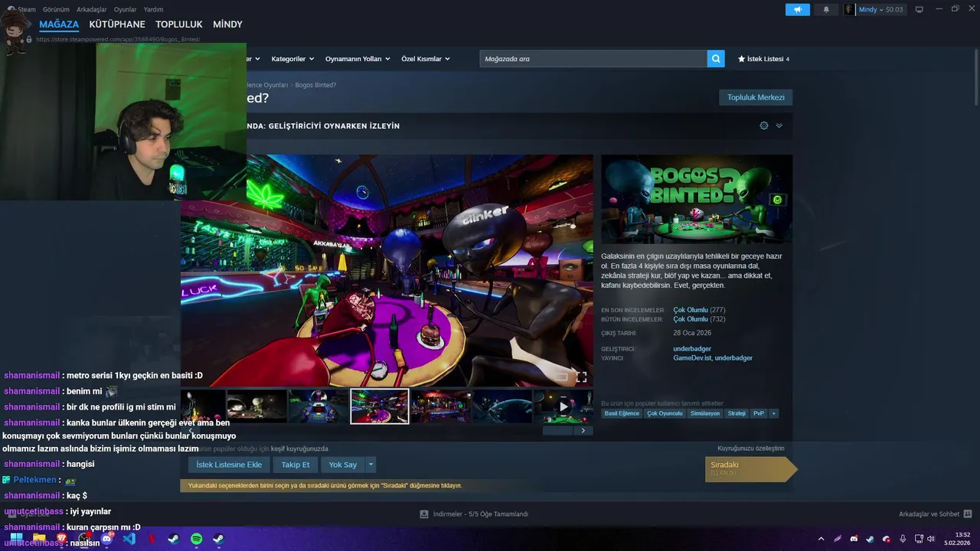Image resolution: width=980 pixels, height=551 pixels.
Task: Switch to Big Picture mode monitor icon
Action: click(920, 10)
